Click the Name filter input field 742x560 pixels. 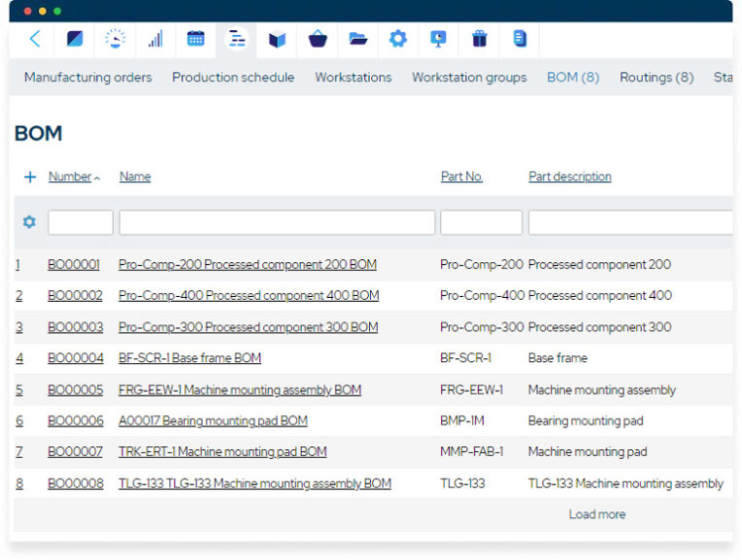tap(277, 222)
